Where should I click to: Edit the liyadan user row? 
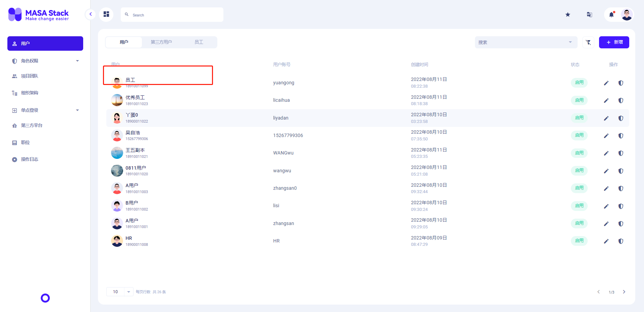tap(606, 118)
